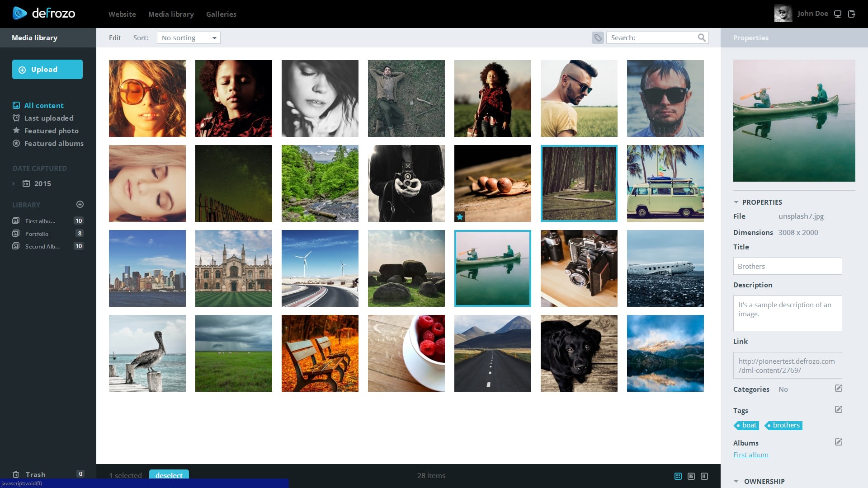This screenshot has width=868, height=488.
Task: Open the First album link
Action: 750,455
